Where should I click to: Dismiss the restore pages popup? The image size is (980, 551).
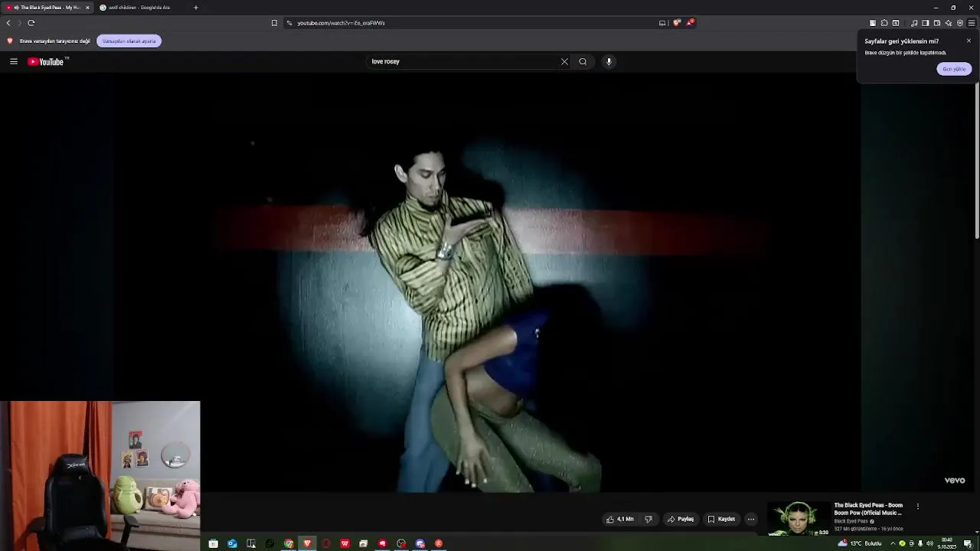tap(969, 41)
